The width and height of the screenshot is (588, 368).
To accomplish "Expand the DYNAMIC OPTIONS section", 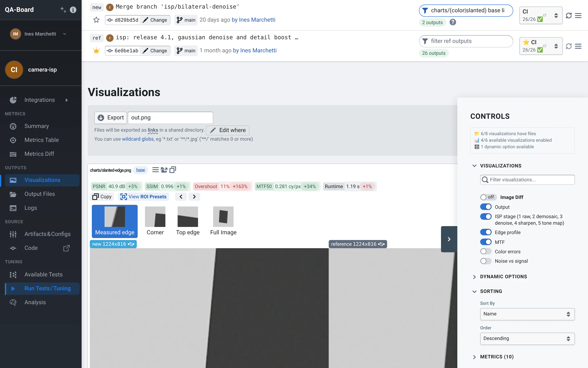I will point(474,277).
